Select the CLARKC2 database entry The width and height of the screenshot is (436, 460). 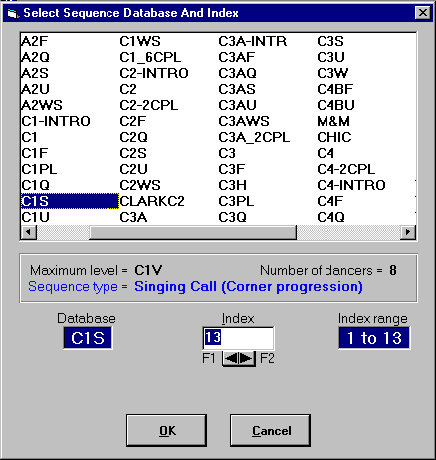pos(152,201)
